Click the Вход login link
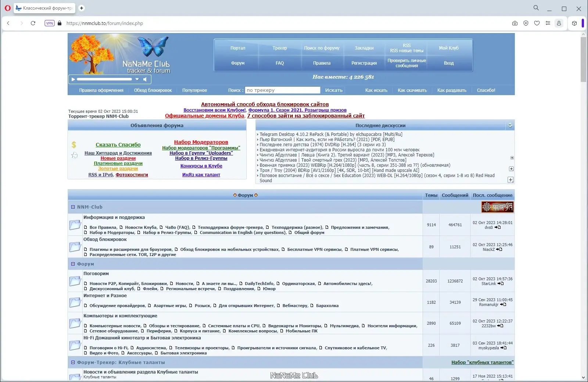Image resolution: width=588 pixels, height=382 pixels. [449, 63]
